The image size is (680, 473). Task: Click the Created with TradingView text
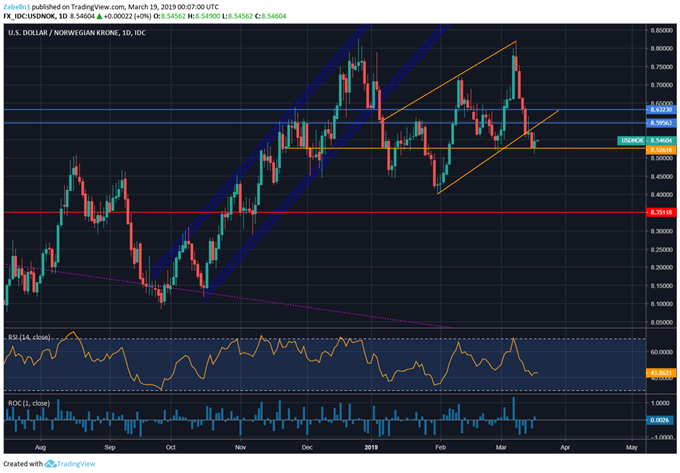coord(49,464)
